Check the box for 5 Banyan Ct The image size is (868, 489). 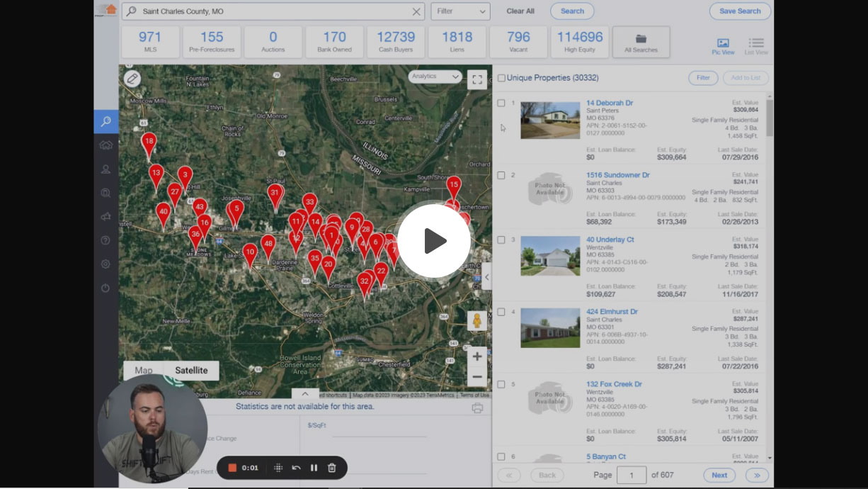point(501,456)
